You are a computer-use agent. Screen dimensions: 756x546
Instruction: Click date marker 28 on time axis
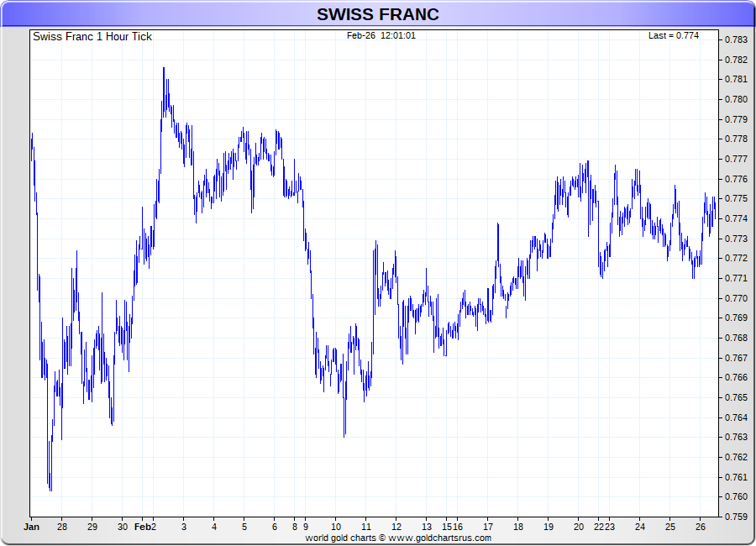62,527
